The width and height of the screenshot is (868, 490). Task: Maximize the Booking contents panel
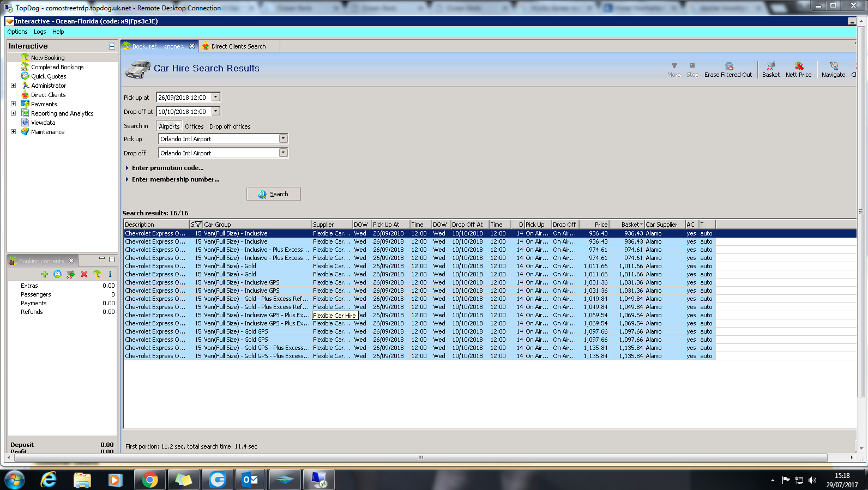pos(112,259)
